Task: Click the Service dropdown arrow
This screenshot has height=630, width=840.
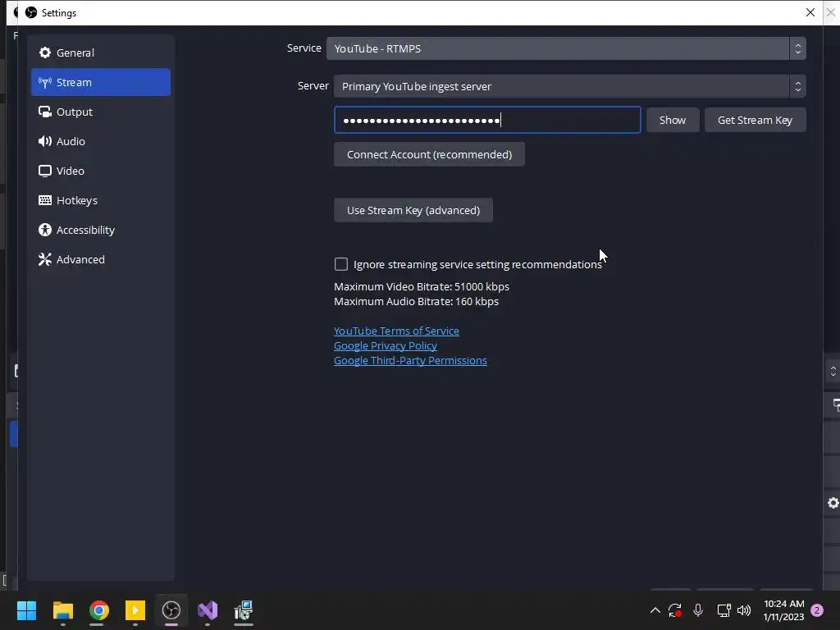Action: (x=797, y=48)
